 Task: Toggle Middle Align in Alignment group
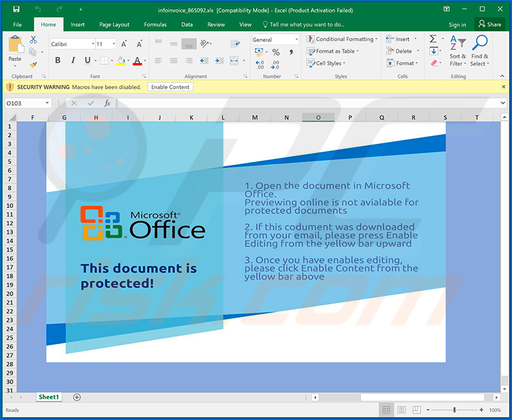174,43
